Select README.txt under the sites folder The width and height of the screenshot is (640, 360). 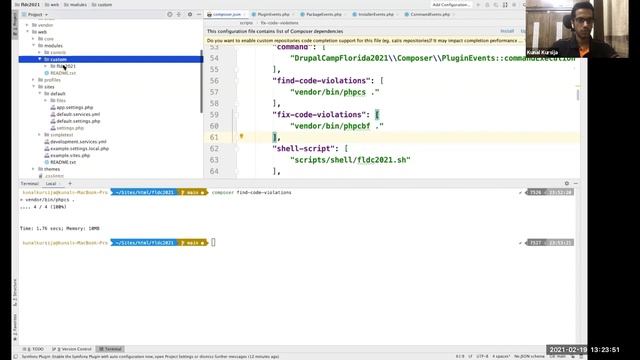tap(63, 162)
